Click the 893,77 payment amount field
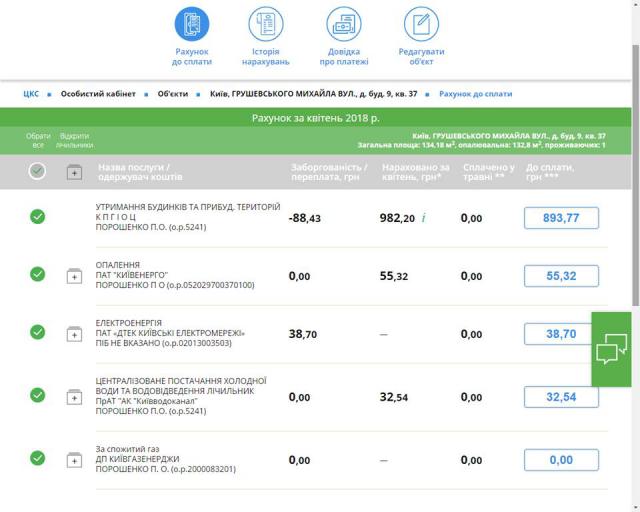 (x=561, y=218)
